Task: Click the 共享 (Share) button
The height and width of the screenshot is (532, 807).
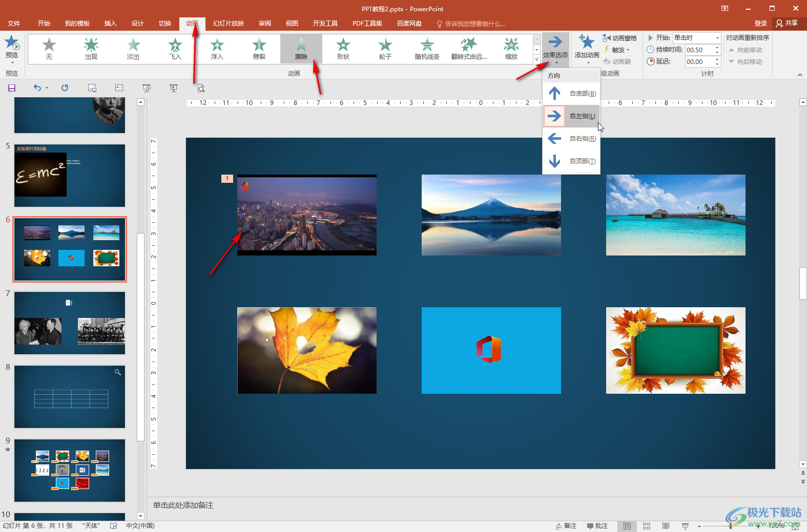Action: (x=787, y=23)
